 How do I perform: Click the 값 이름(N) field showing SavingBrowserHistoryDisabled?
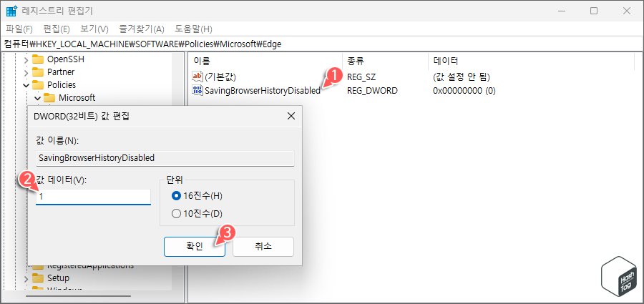pyautogui.click(x=165, y=158)
